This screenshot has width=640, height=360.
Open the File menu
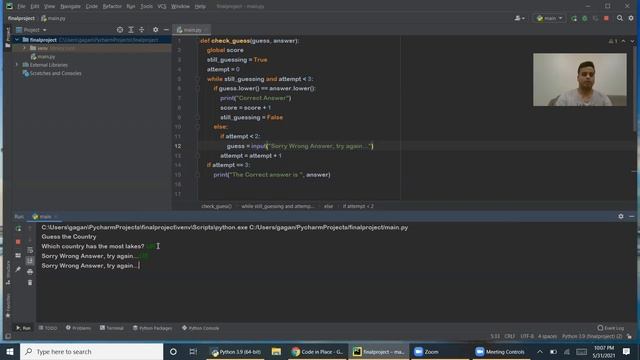coord(21,7)
